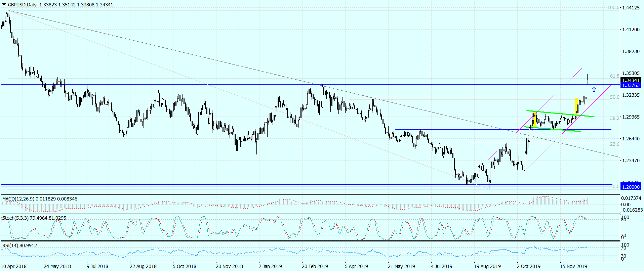Click the 10 Apr 2018 date label
Screen dimensions: 644x271
(x=14, y=266)
